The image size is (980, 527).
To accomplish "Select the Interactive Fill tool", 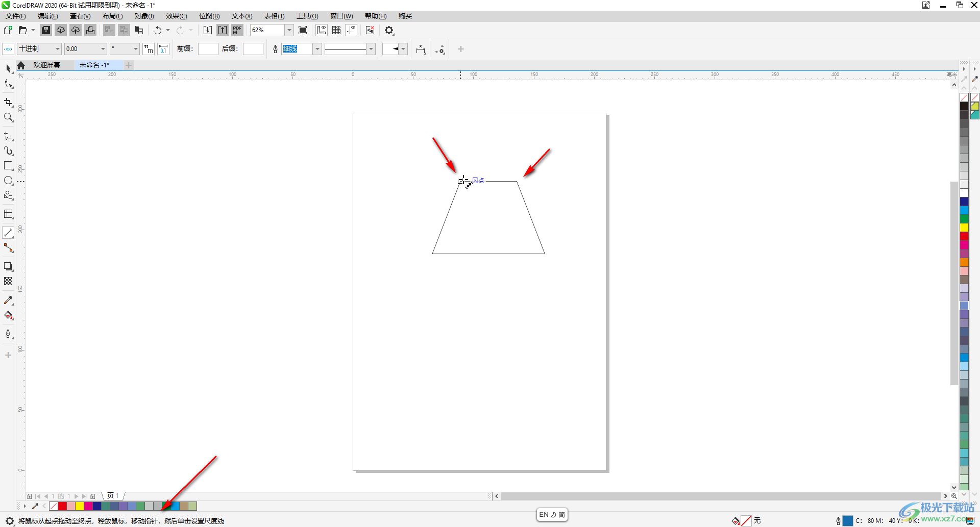I will coord(8,315).
